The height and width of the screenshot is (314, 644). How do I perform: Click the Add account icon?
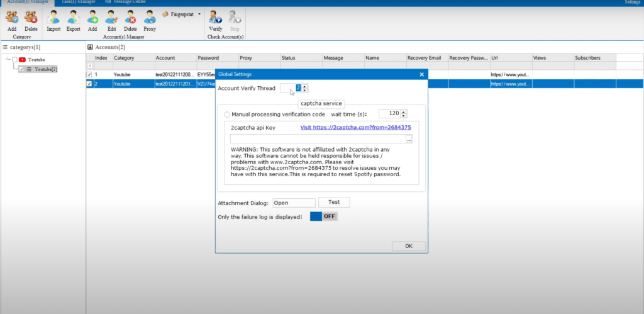pyautogui.click(x=92, y=18)
